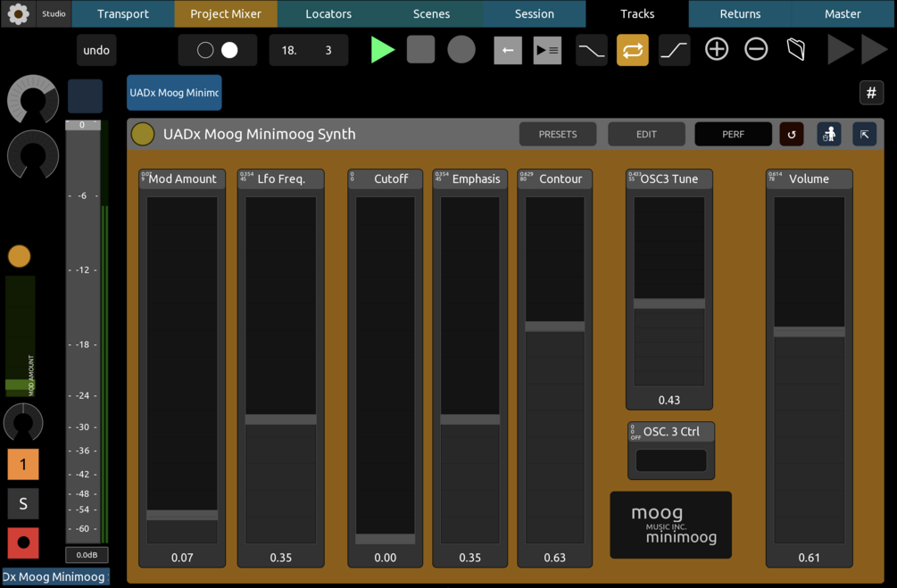Click the PERF button

point(733,135)
